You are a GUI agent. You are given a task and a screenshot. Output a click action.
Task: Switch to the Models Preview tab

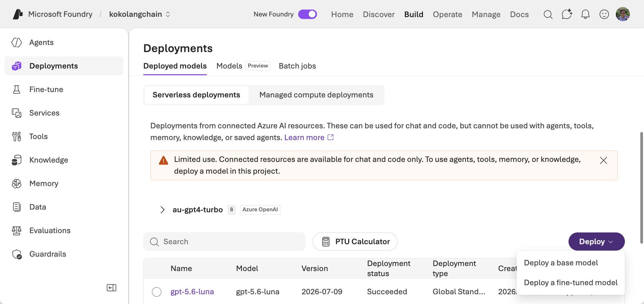(x=243, y=66)
